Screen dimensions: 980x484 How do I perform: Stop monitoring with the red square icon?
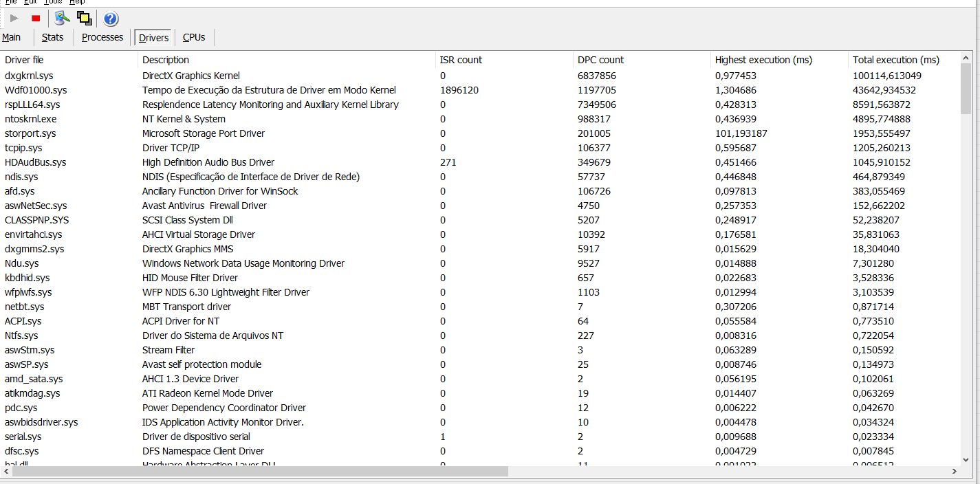tap(36, 18)
